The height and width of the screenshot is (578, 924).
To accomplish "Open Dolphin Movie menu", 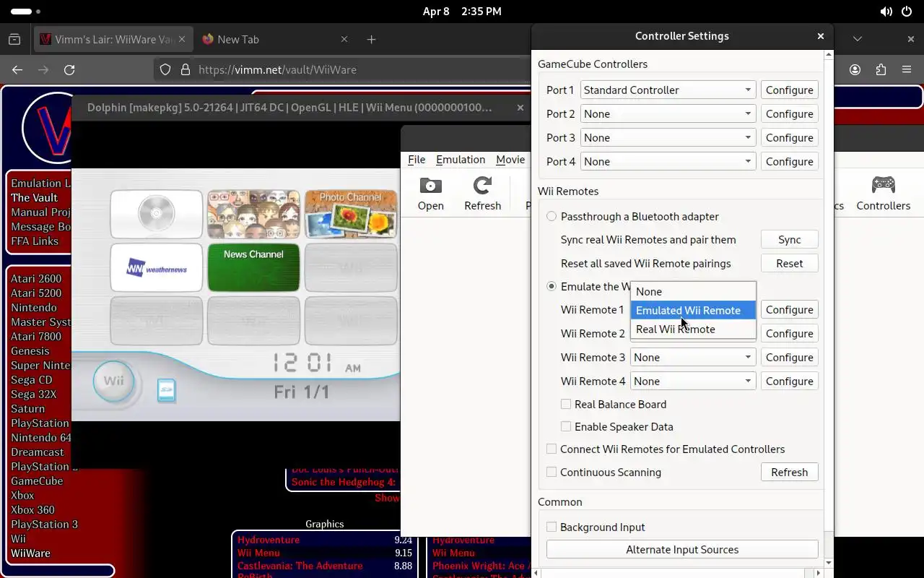I will pos(510,160).
